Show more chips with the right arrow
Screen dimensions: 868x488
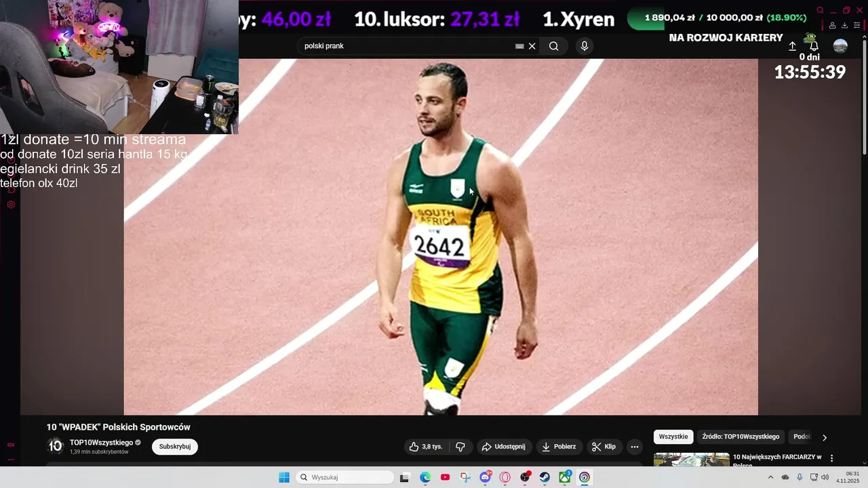825,437
